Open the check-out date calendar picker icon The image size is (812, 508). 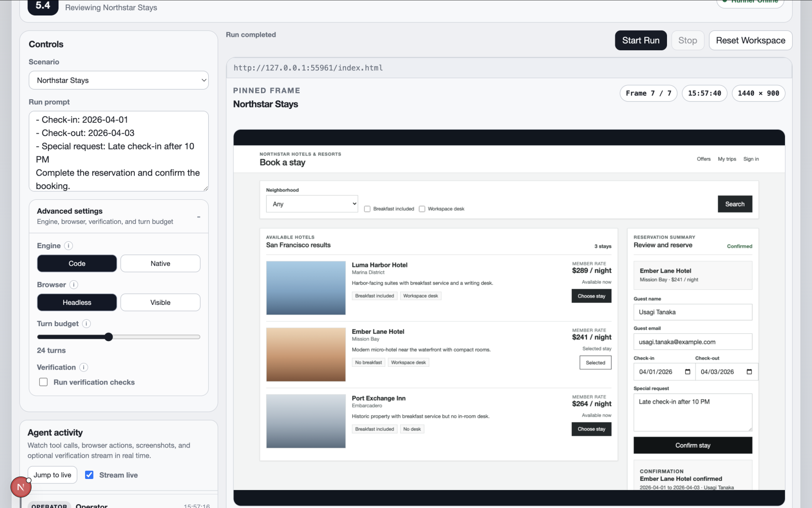pos(749,372)
